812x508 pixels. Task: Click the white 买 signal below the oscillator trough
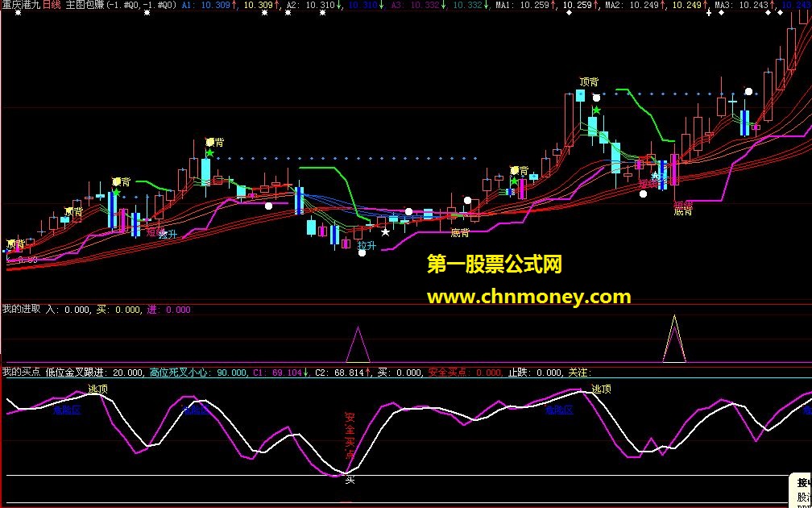(x=350, y=480)
